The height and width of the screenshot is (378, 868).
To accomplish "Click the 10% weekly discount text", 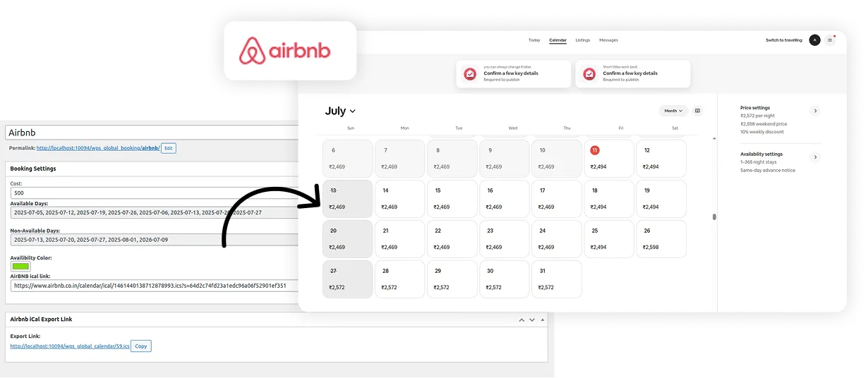I will point(761,132).
